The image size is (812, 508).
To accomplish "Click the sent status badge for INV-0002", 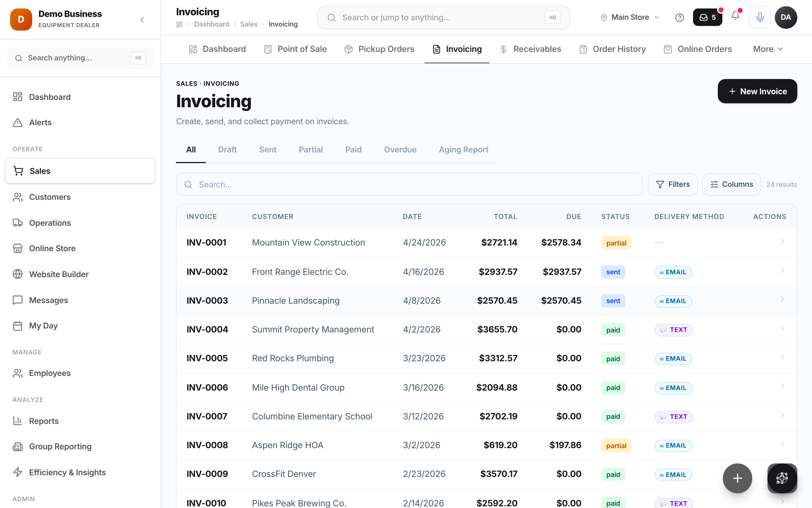I will (x=613, y=272).
